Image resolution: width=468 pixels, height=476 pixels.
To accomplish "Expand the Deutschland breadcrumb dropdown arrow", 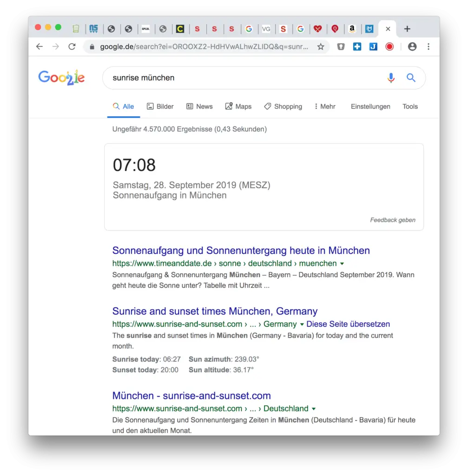I will pos(314,409).
